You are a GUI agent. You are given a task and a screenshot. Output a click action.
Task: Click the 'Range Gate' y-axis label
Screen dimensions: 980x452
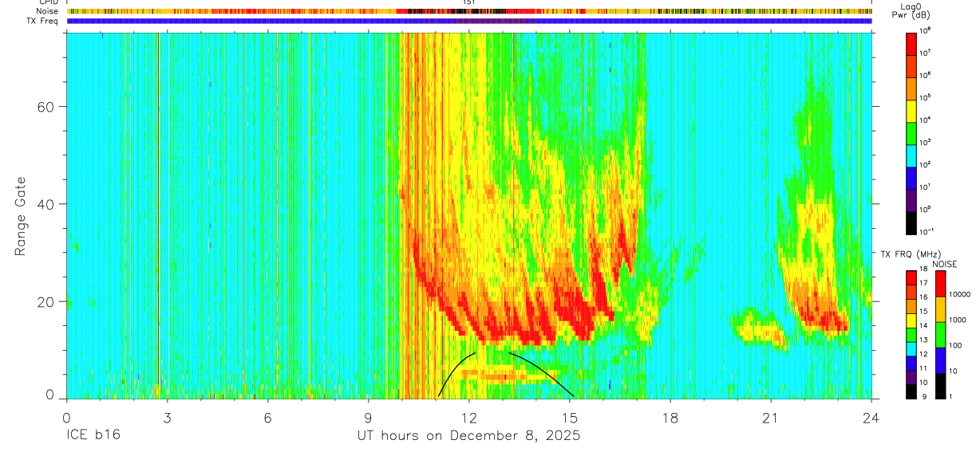pos(21,215)
